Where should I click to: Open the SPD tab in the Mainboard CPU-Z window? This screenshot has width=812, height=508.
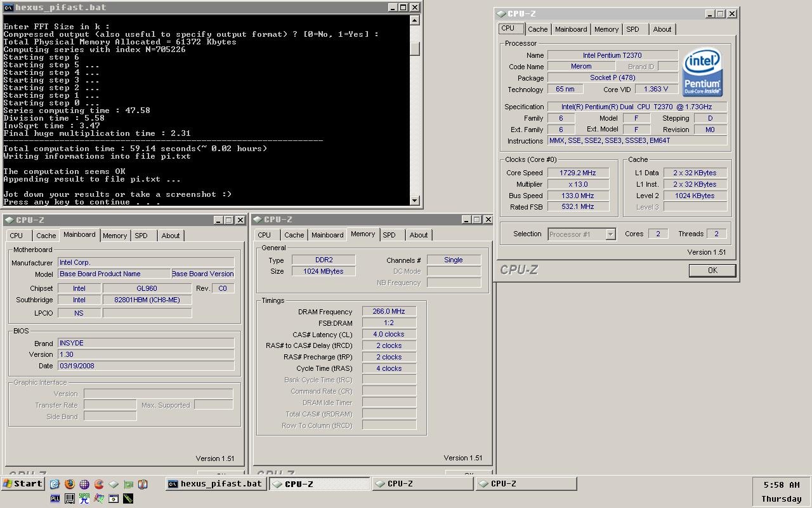tap(141, 236)
